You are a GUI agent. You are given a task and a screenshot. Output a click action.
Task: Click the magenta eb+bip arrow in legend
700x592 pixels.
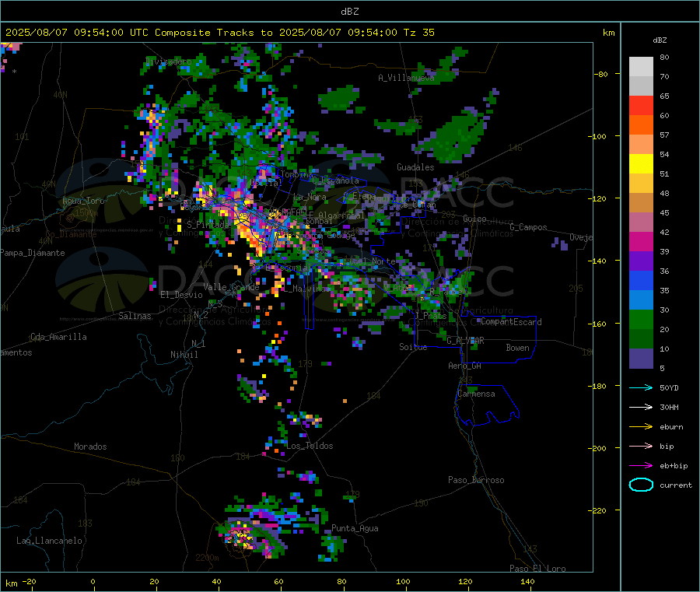click(641, 466)
